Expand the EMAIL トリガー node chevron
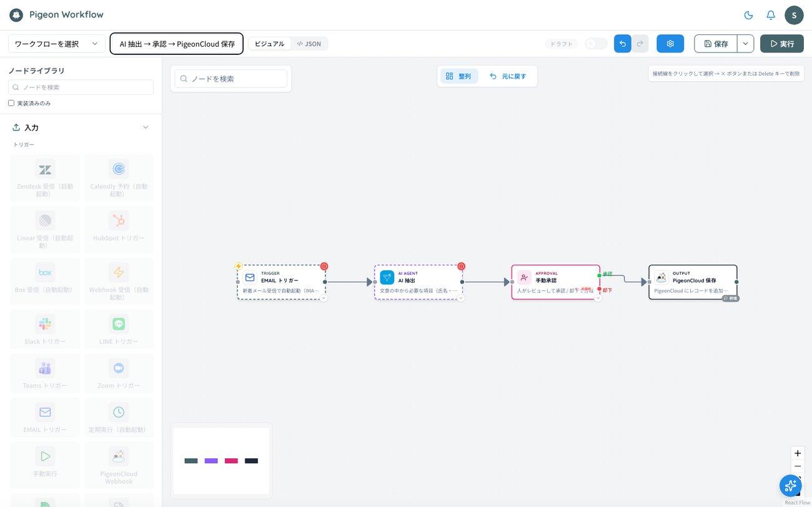Screen dimensions: 812x507 pos(324,298)
